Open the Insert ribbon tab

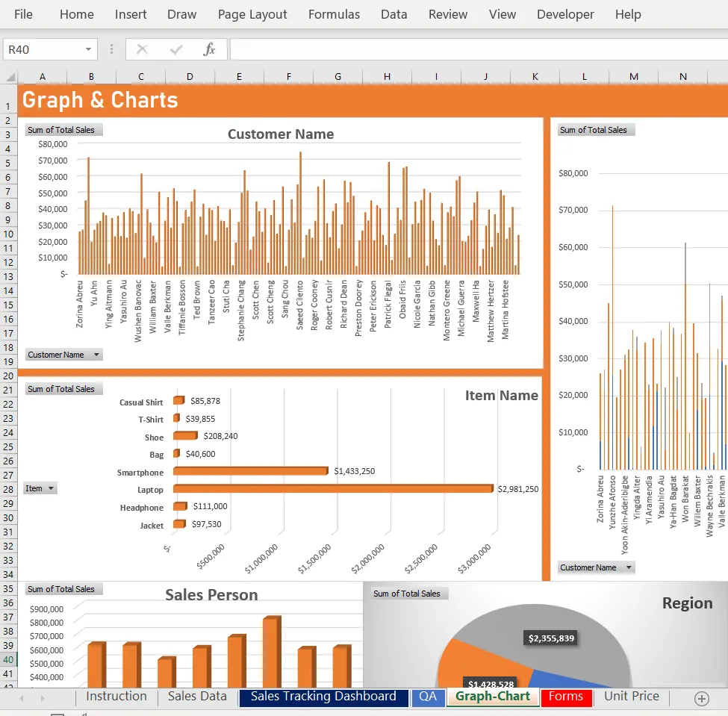pos(131,14)
